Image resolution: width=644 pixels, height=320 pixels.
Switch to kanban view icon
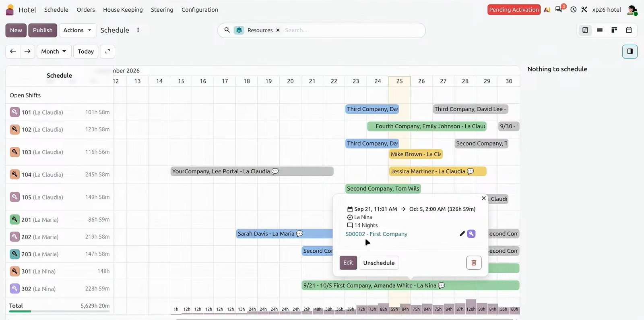point(614,30)
